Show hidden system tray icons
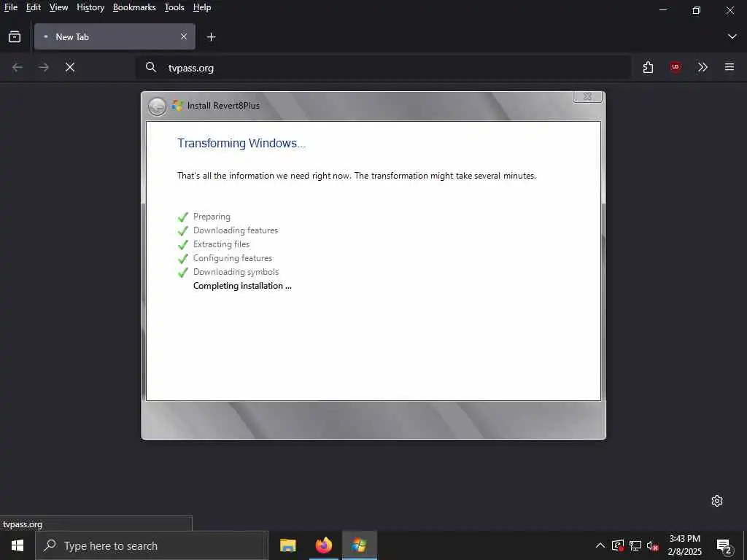747x560 pixels. [x=600, y=545]
